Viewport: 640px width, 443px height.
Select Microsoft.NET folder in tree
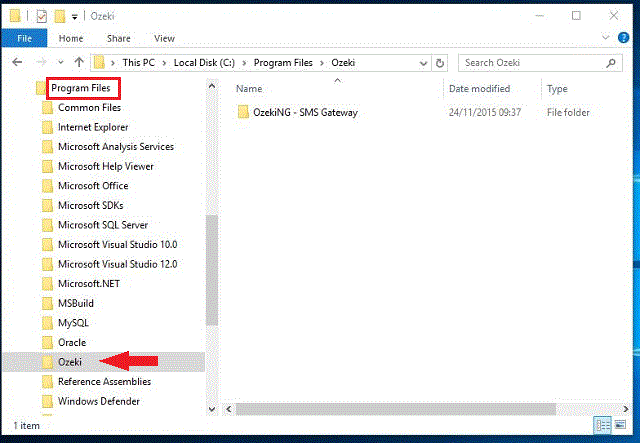(89, 284)
